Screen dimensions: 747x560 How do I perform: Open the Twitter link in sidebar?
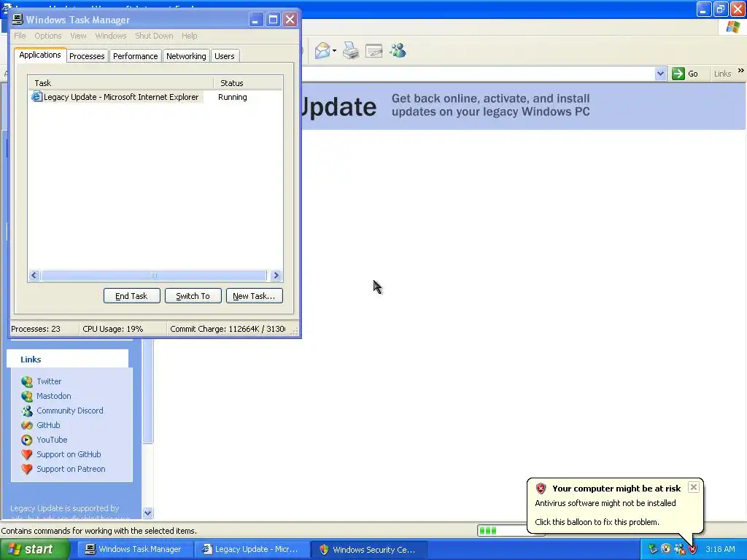(49, 381)
